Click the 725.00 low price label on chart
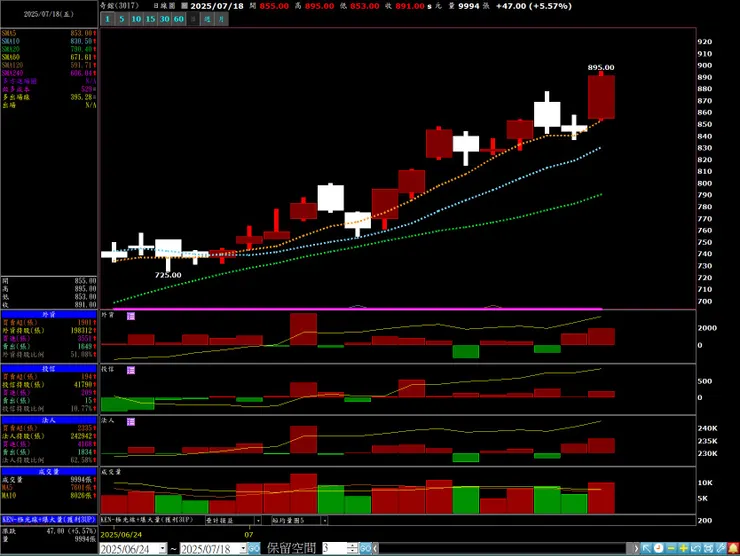Image resolution: width=740 pixels, height=556 pixels. click(168, 275)
